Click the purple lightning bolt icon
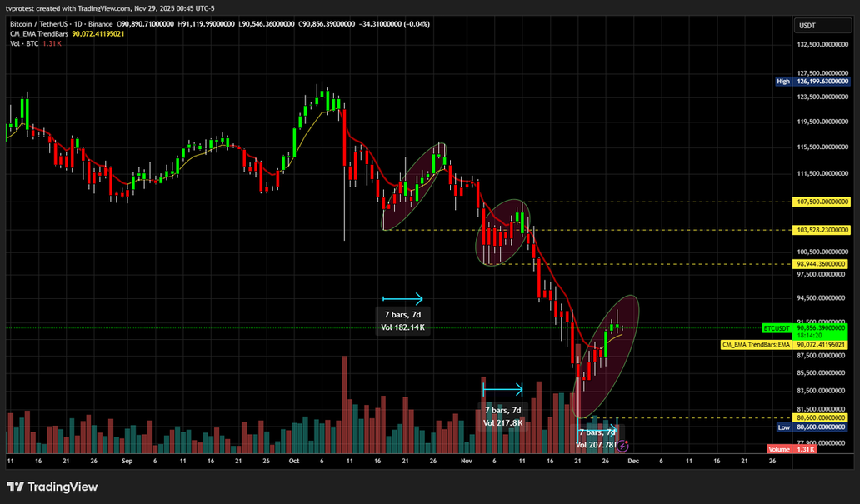Viewport: 860px width, 504px height. click(623, 447)
